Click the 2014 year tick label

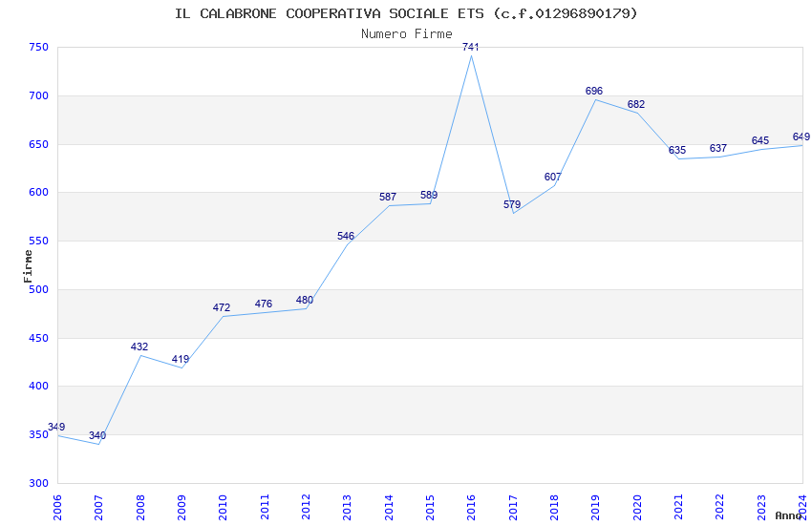click(x=389, y=508)
